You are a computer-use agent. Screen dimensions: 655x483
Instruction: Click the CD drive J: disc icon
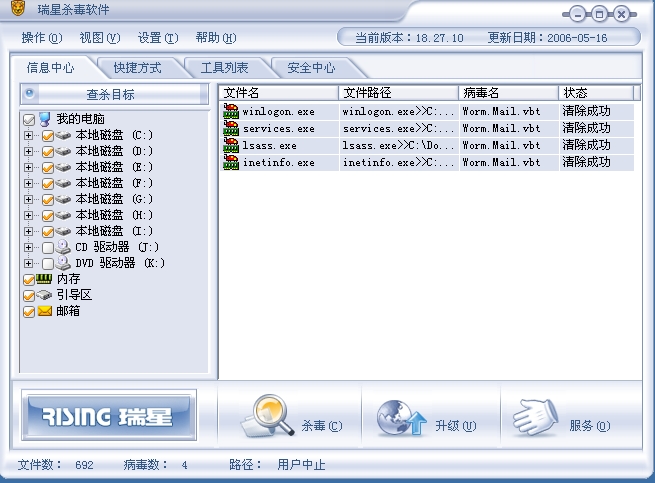point(63,247)
